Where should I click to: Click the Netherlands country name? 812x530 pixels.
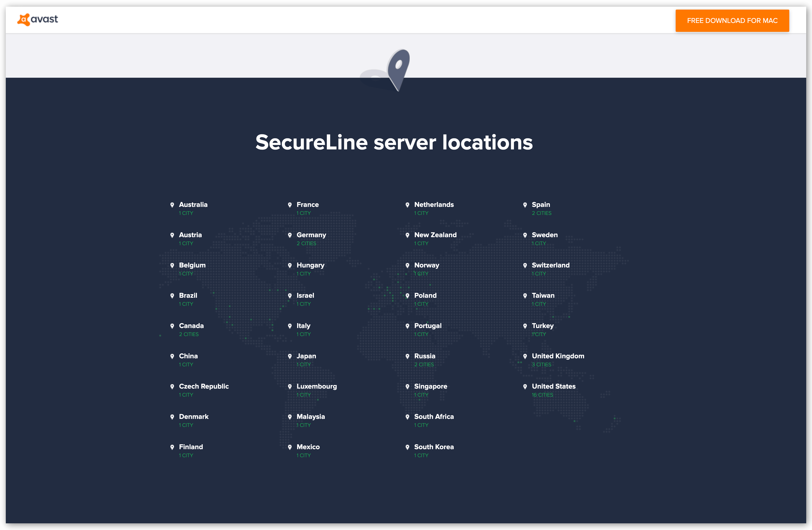pos(434,205)
